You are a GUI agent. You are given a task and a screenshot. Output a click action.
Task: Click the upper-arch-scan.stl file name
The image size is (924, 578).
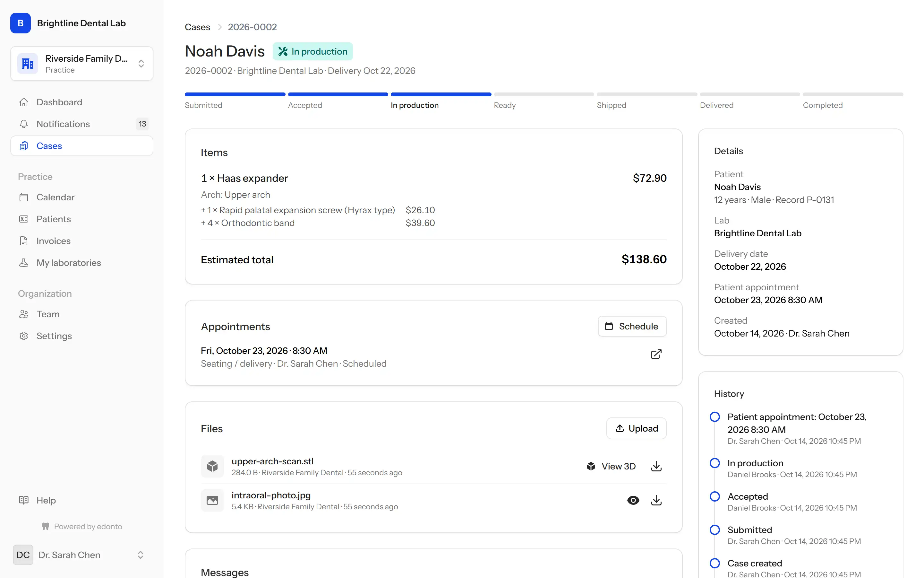(x=272, y=461)
